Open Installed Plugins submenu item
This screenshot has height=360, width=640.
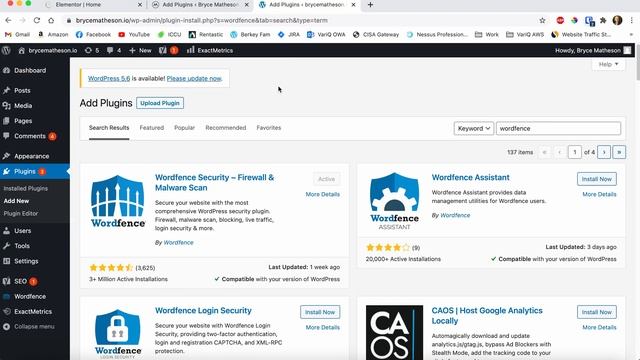pyautogui.click(x=26, y=189)
